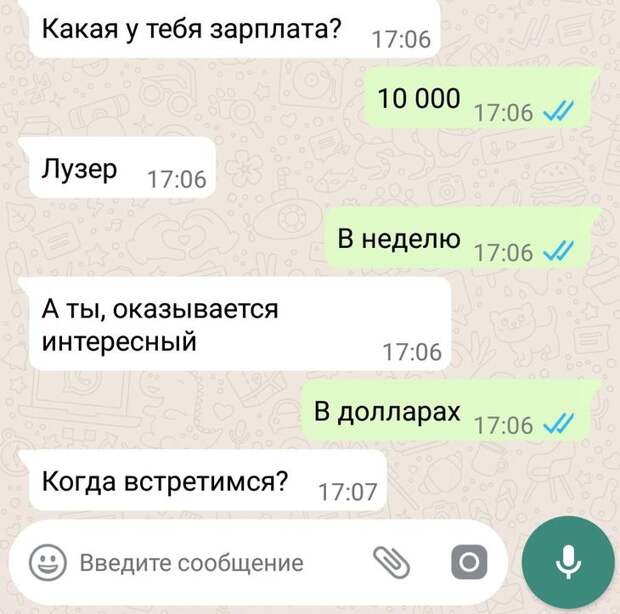620x614 pixels.
Task: Select the 'Какая у тебя зарплата?' message
Action: pos(234,29)
